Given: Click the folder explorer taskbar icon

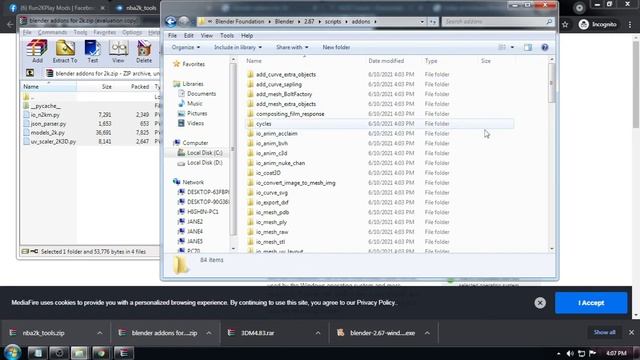Looking at the screenshot, I should coord(79,353).
